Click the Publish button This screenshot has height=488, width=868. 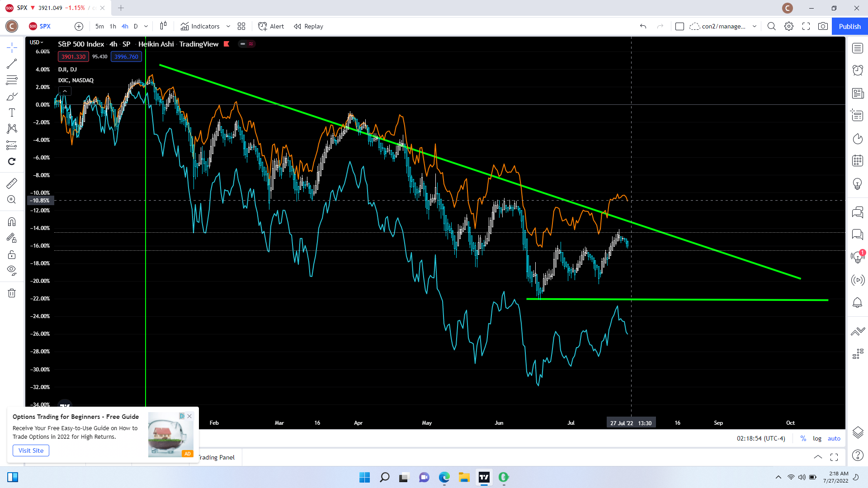tap(849, 26)
